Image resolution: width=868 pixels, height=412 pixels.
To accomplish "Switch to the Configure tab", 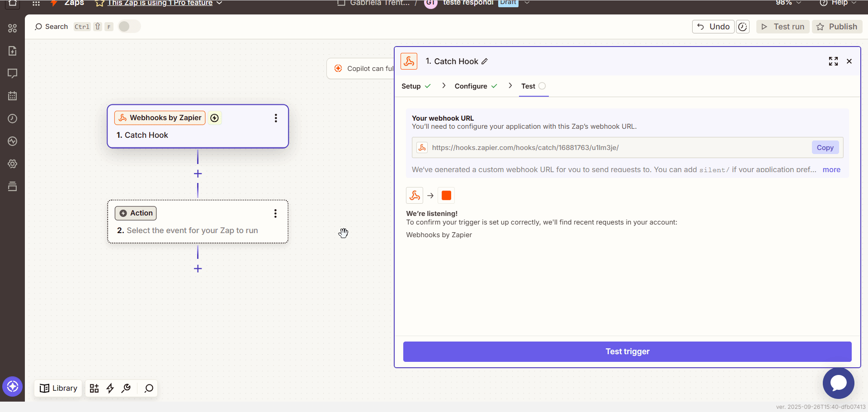I will pyautogui.click(x=476, y=86).
